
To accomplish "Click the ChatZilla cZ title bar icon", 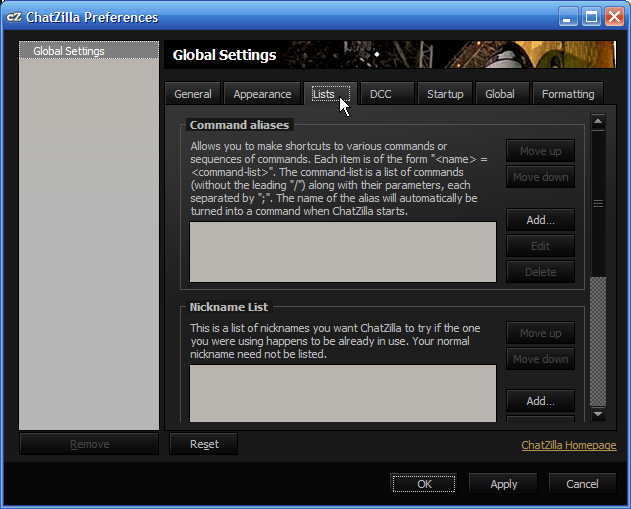I will (14, 17).
